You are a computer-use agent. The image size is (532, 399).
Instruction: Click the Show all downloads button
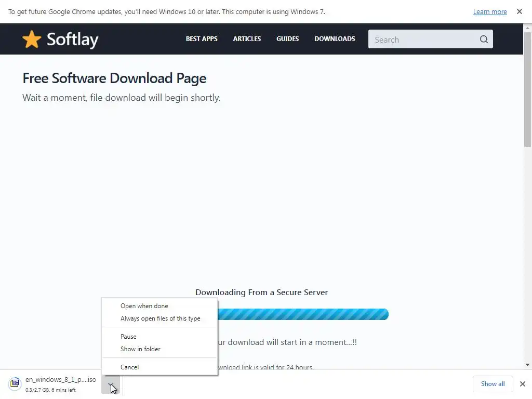(493, 384)
